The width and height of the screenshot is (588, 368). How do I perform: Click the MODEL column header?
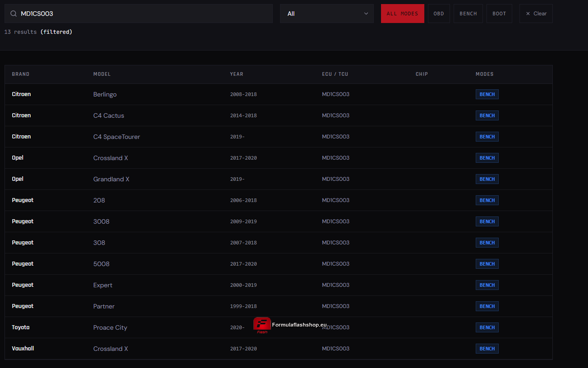pos(102,74)
